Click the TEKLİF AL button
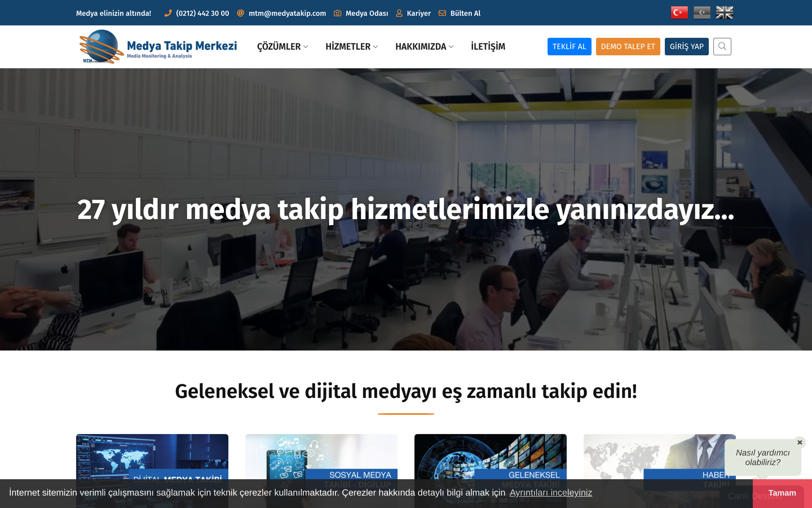 coord(570,46)
